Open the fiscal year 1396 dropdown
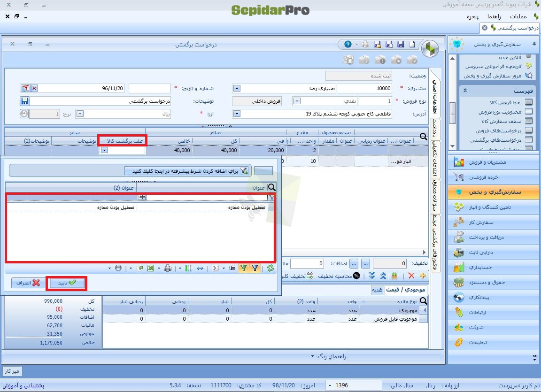Image resolution: width=541 pixels, height=392 pixels. pos(330,385)
